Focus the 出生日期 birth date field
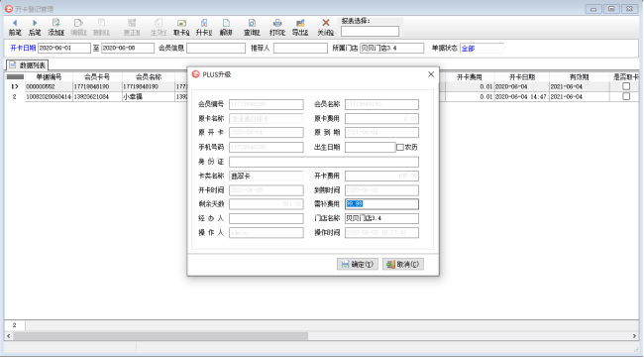The image size is (644, 358). tap(371, 147)
